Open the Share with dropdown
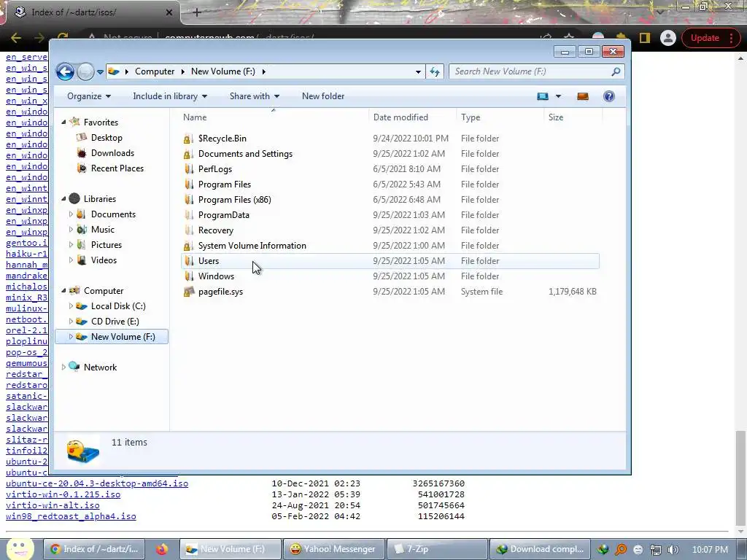The width and height of the screenshot is (747, 560). [255, 96]
